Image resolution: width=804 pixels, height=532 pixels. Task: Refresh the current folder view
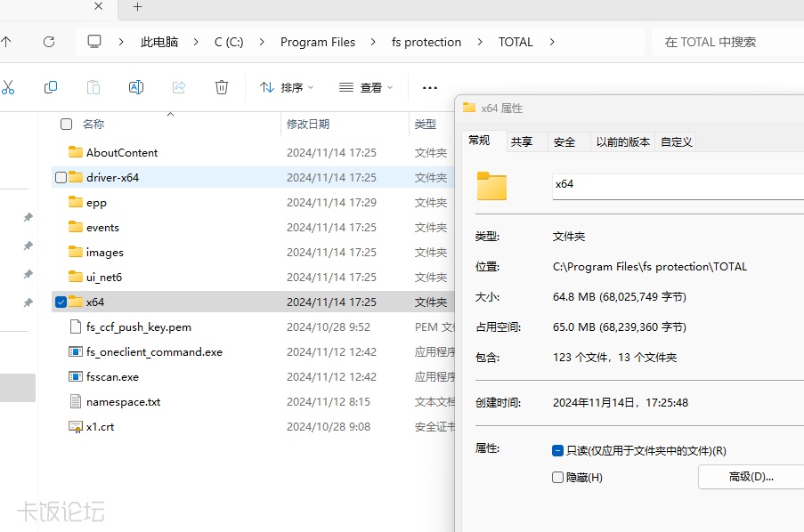point(49,42)
